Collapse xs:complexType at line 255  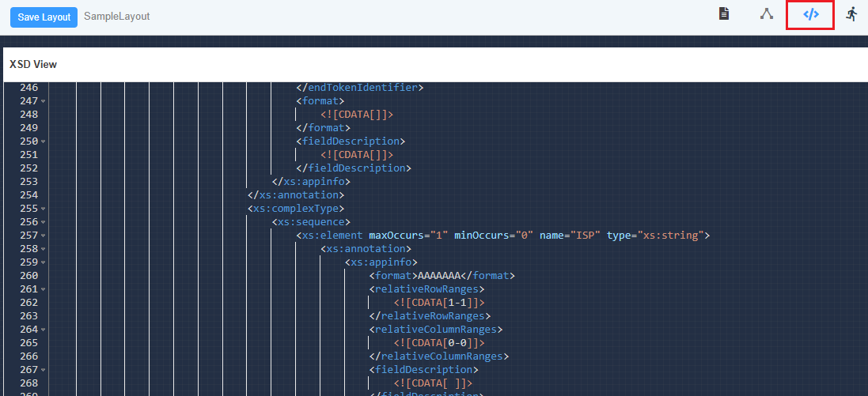coord(43,209)
